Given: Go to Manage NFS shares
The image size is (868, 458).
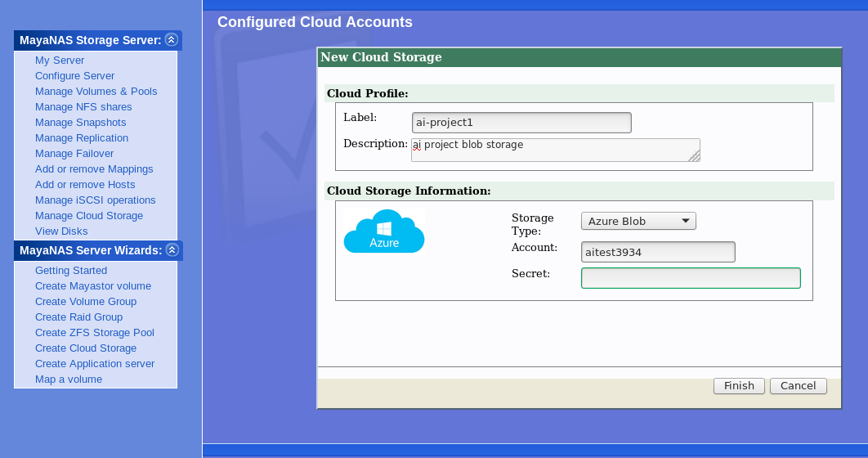Looking at the screenshot, I should click(83, 107).
